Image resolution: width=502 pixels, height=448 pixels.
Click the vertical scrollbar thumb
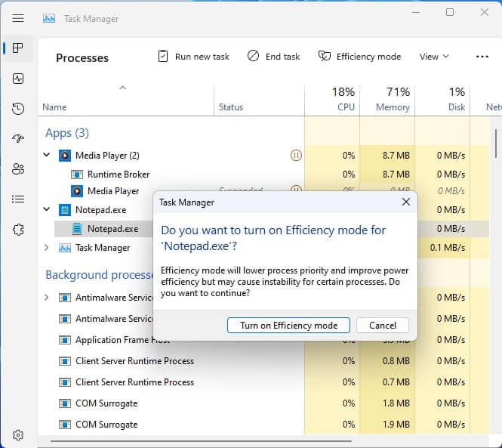(496, 144)
